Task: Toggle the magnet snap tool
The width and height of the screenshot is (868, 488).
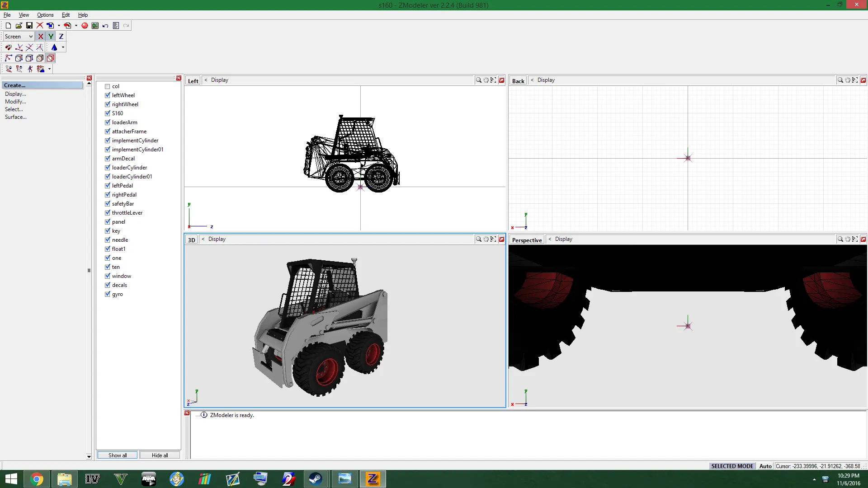Action: (x=8, y=47)
